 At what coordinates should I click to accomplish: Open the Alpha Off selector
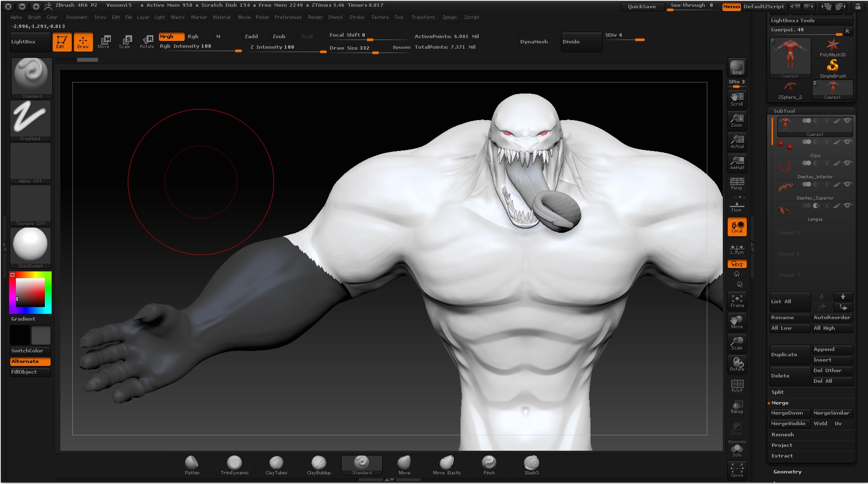30,163
